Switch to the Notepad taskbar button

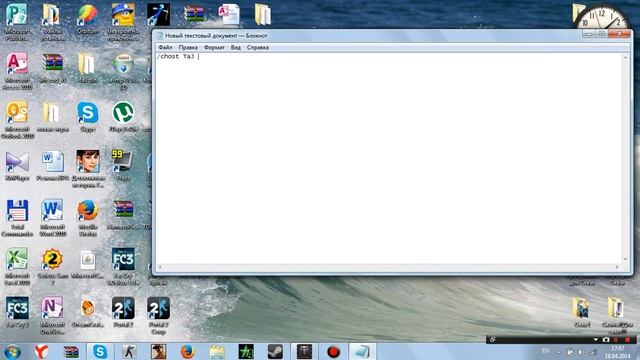click(362, 351)
